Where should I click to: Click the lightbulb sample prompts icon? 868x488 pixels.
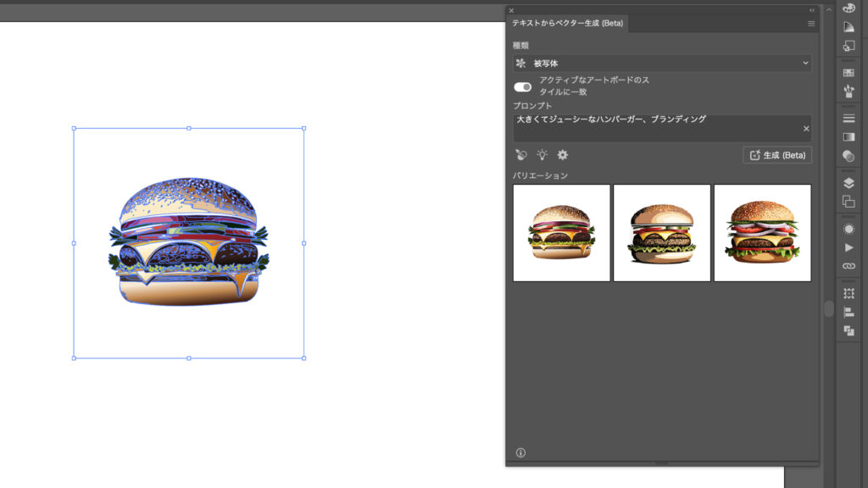pyautogui.click(x=542, y=155)
